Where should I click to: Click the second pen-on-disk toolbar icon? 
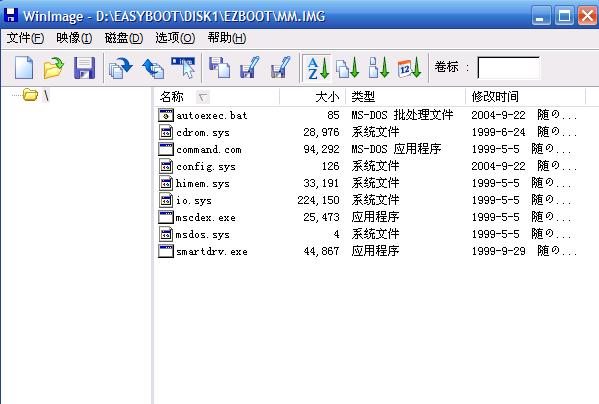(280, 68)
